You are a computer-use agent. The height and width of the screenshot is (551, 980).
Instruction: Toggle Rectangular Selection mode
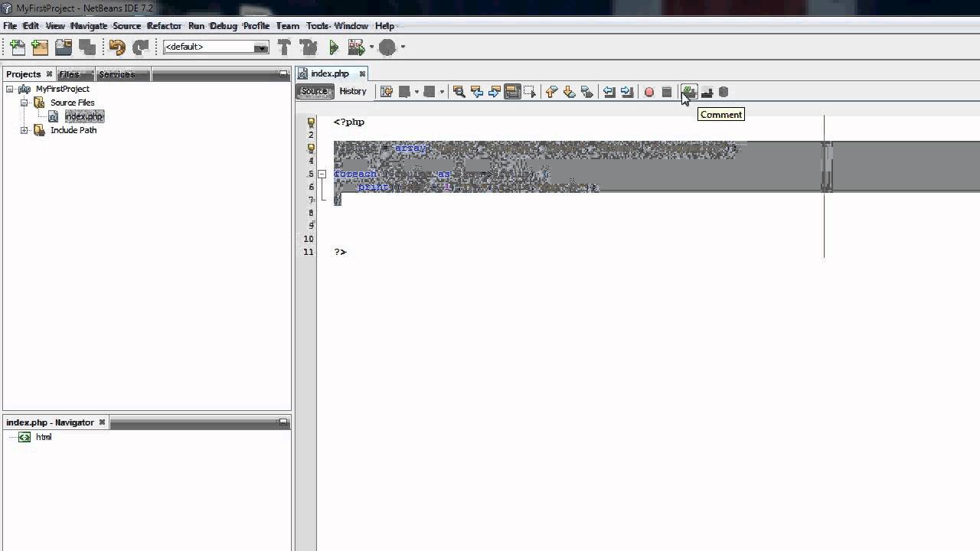pos(530,92)
